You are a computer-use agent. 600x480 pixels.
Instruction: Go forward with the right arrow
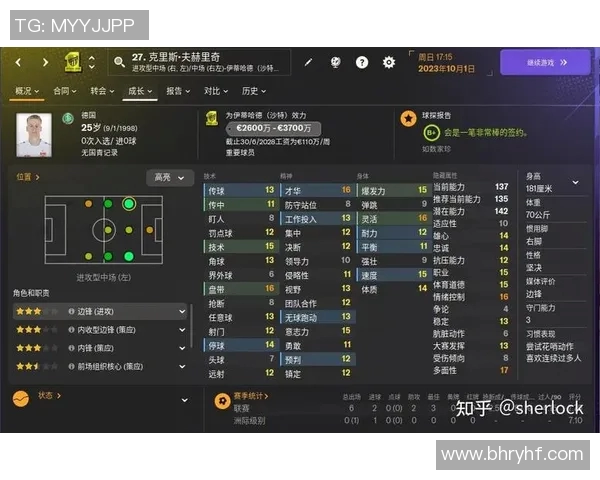(x=45, y=62)
